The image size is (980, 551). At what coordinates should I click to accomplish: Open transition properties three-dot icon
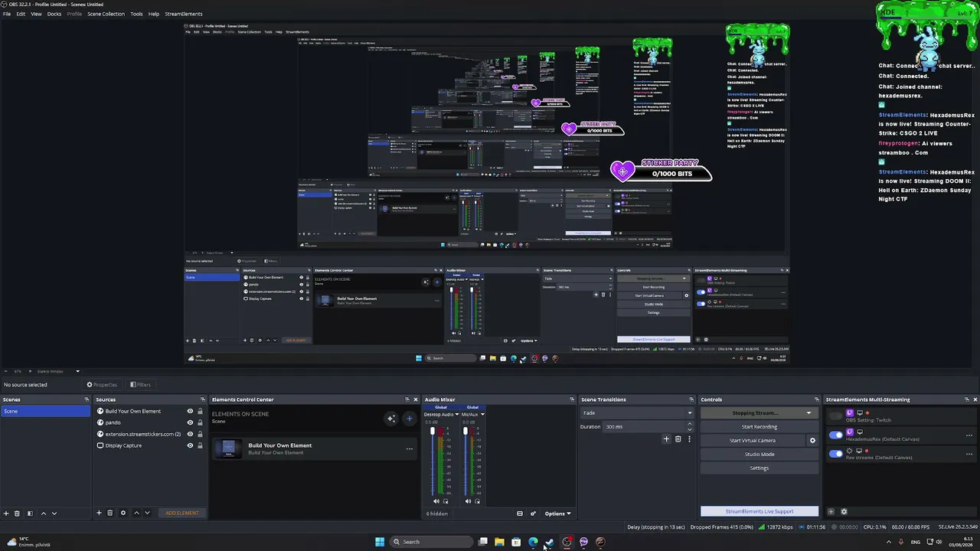(689, 439)
